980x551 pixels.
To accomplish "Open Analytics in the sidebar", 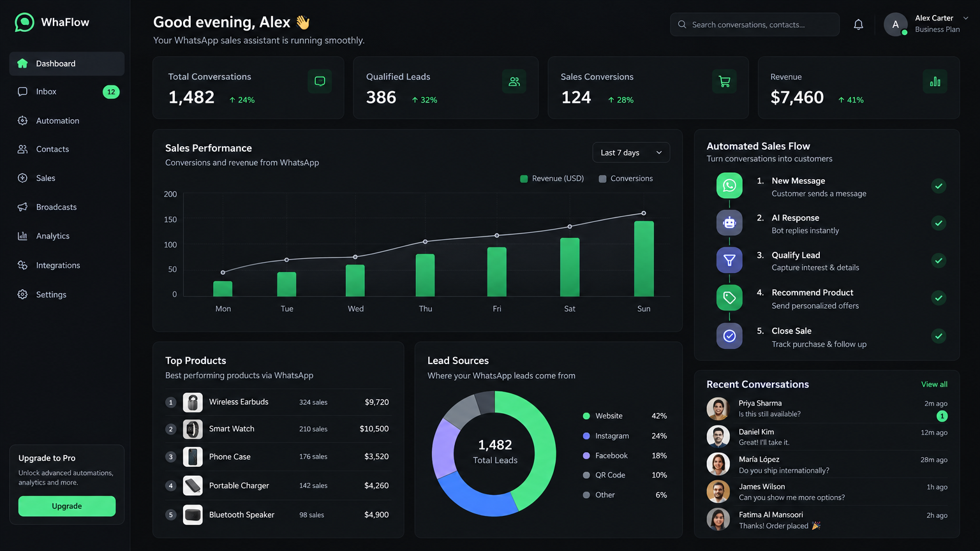I will (67, 236).
